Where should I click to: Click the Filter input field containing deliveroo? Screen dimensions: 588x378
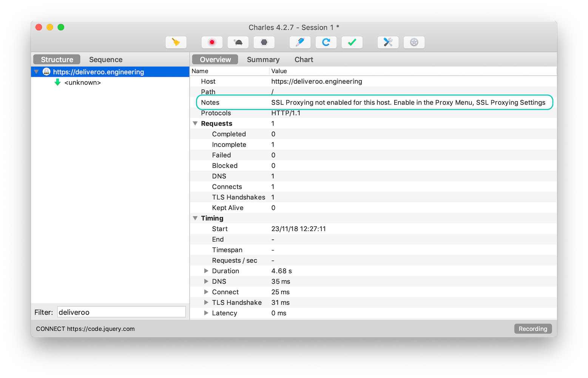[121, 312]
